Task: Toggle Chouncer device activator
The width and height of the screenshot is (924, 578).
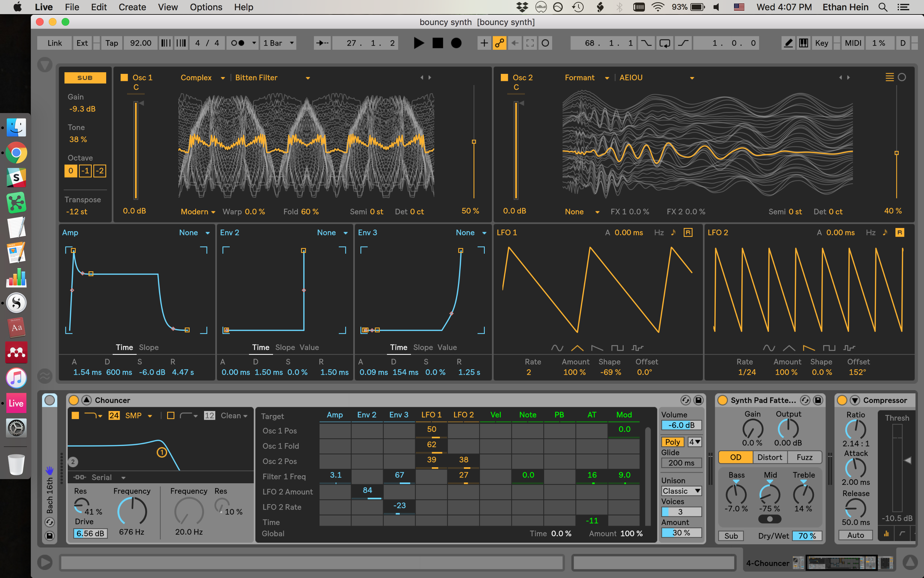Action: pyautogui.click(x=74, y=400)
